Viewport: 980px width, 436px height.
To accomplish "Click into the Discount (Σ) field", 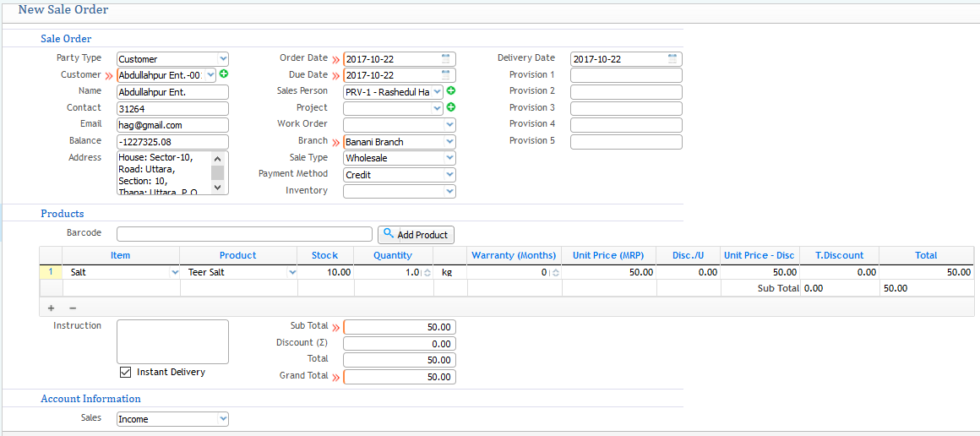I will tap(400, 343).
